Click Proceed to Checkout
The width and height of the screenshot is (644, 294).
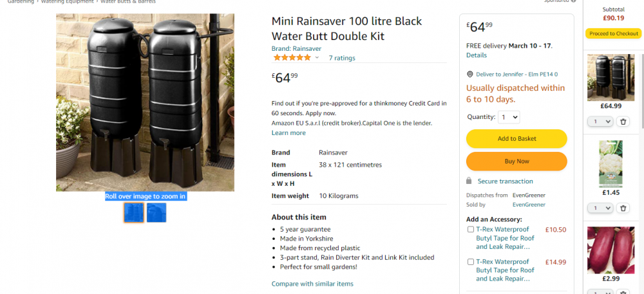[614, 33]
